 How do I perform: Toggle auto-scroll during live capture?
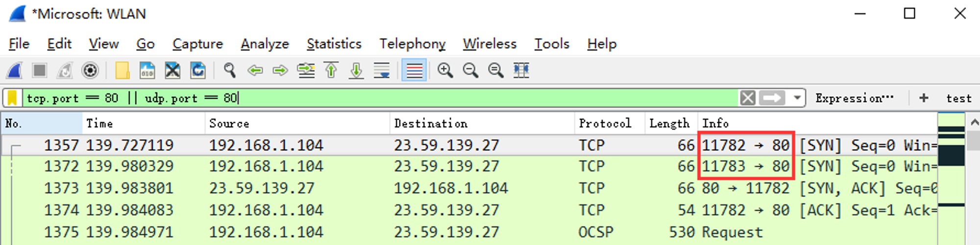click(382, 70)
